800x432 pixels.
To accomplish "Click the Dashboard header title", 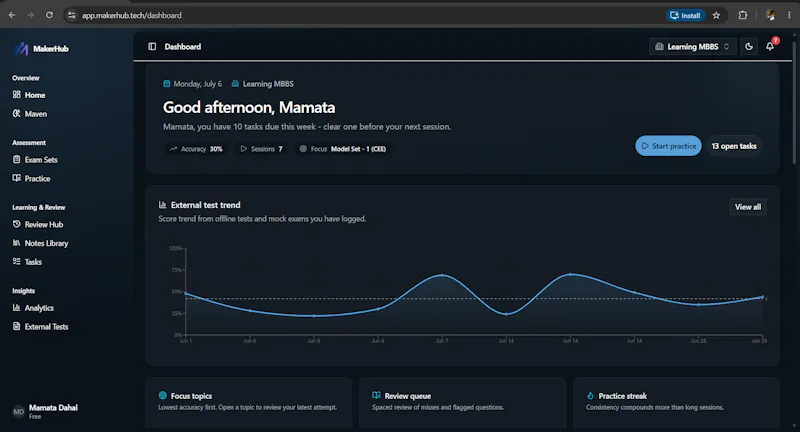I will click(183, 46).
